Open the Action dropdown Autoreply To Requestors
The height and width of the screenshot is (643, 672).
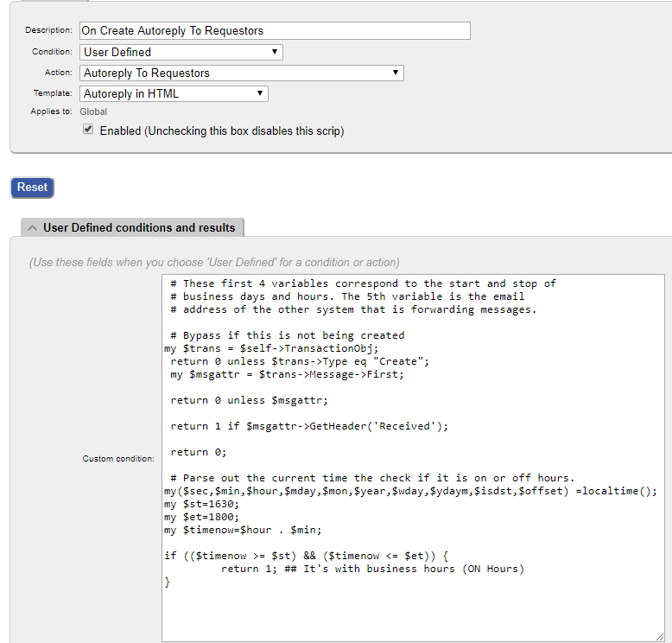241,73
